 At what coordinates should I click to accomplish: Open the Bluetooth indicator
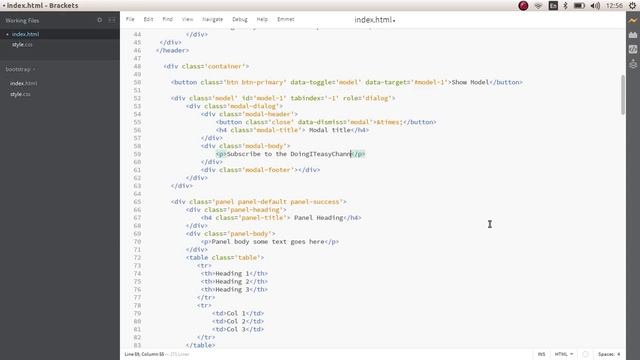565,6
